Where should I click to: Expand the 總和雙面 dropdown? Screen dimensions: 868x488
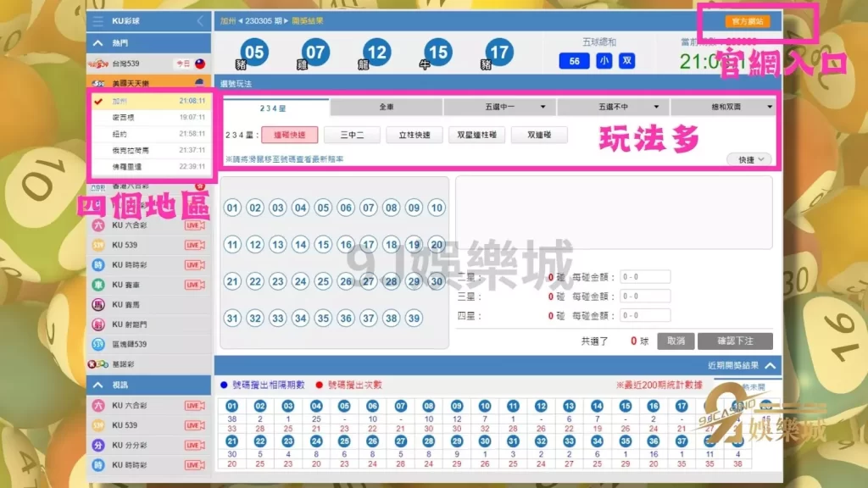[722, 108]
